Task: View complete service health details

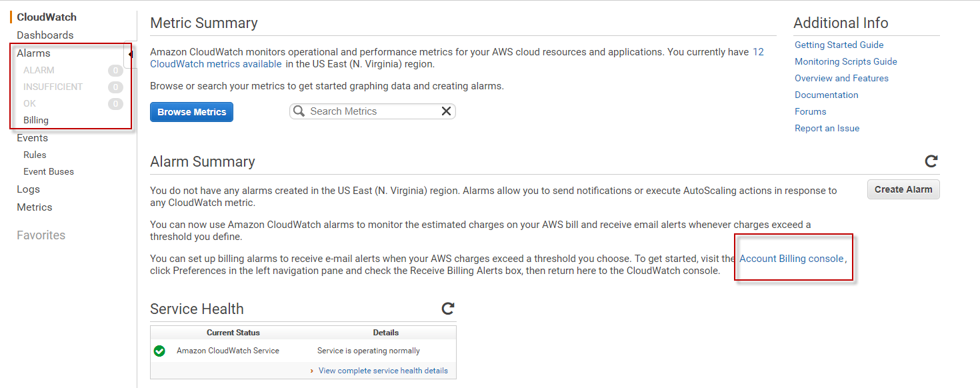Action: (383, 371)
